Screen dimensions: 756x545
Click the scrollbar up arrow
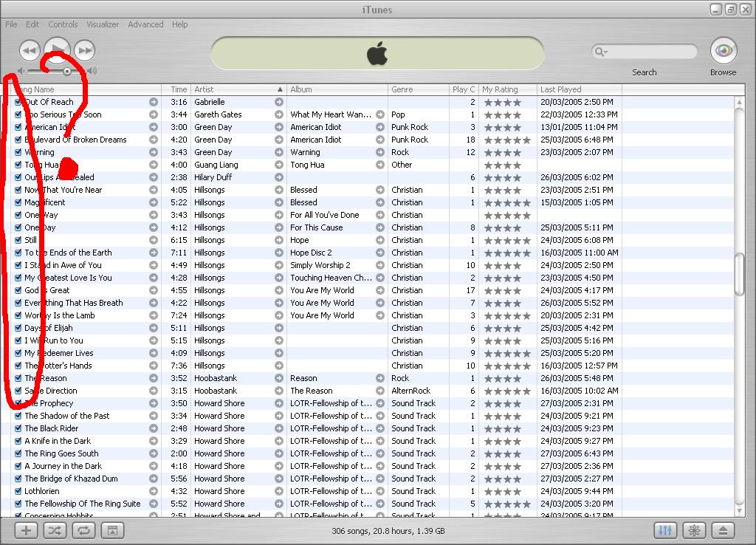click(740, 102)
